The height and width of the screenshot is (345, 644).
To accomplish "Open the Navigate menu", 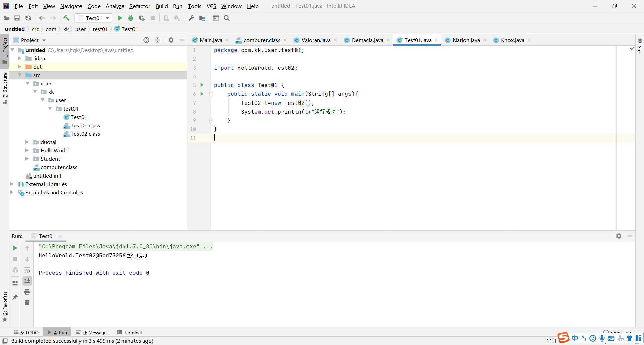I will 71,6.
